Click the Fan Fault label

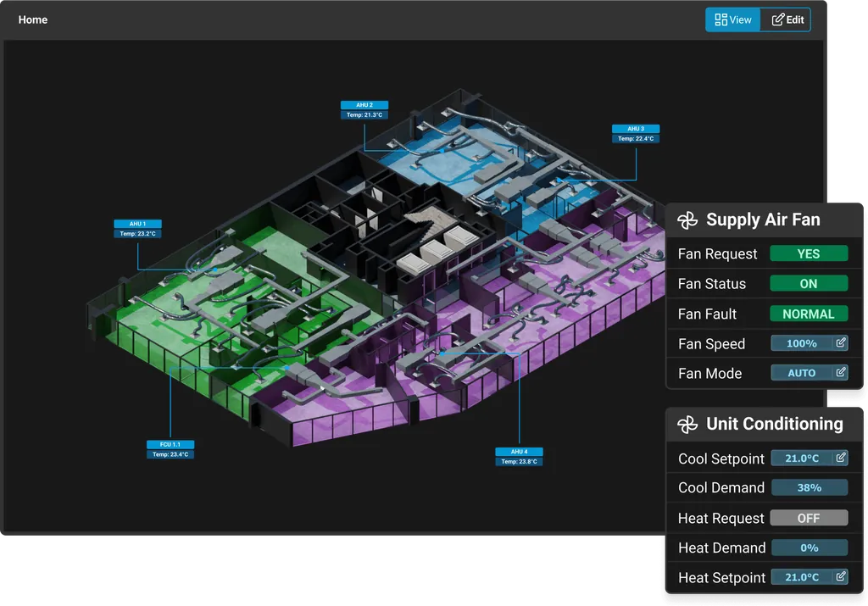coord(707,314)
